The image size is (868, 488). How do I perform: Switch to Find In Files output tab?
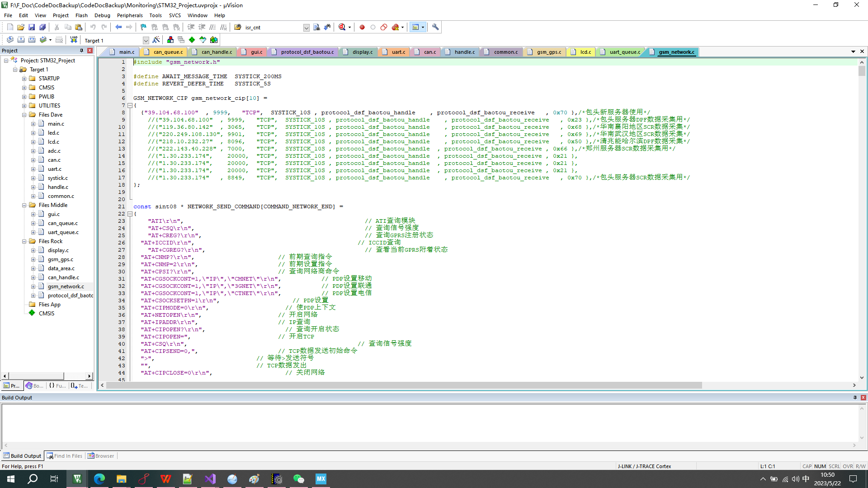[64, 456]
